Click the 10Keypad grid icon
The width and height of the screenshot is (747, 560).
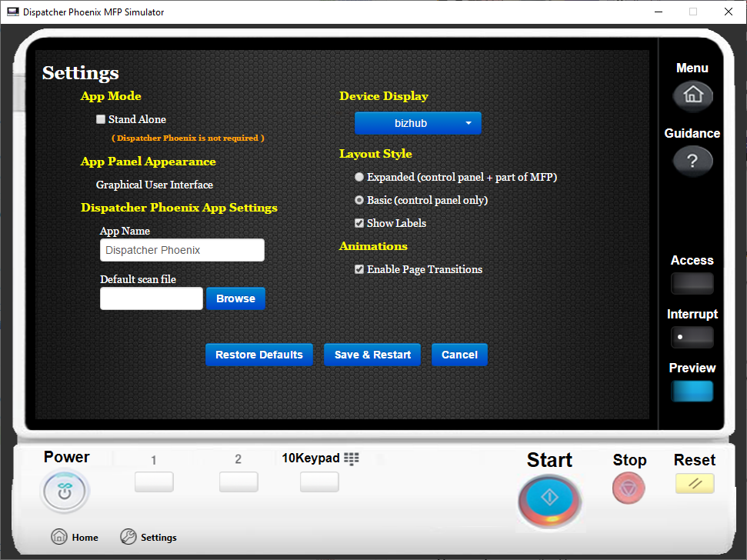[352, 458]
